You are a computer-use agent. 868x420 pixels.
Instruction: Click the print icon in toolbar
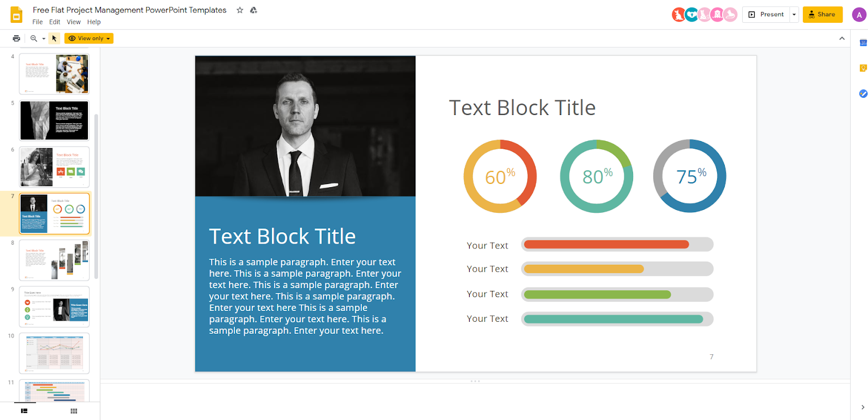click(x=16, y=39)
